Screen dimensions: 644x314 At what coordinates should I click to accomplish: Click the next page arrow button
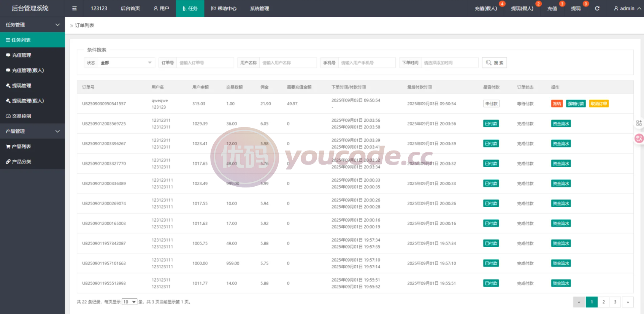[628, 302]
